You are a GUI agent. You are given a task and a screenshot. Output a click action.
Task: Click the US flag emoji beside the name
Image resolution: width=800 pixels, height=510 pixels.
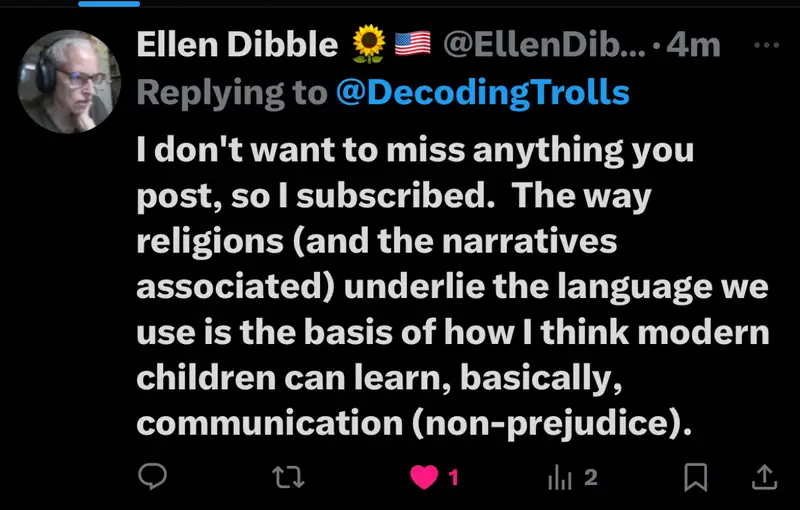(412, 44)
